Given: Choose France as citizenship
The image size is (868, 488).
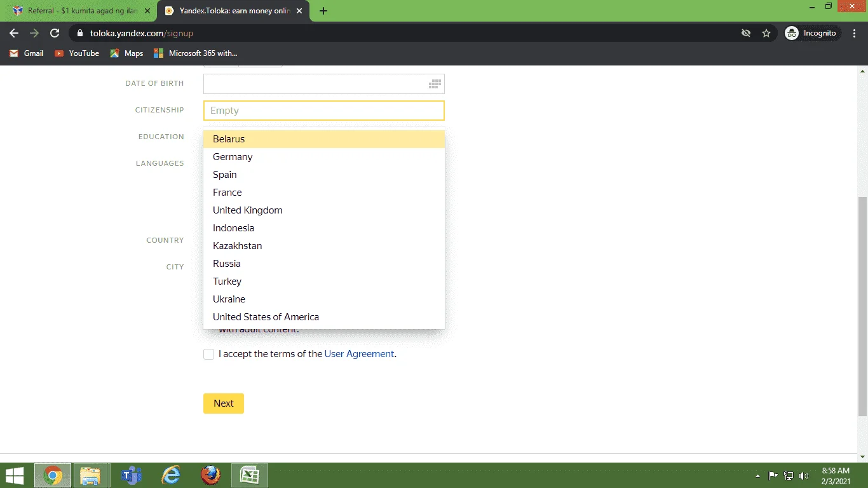Looking at the screenshot, I should [324, 193].
